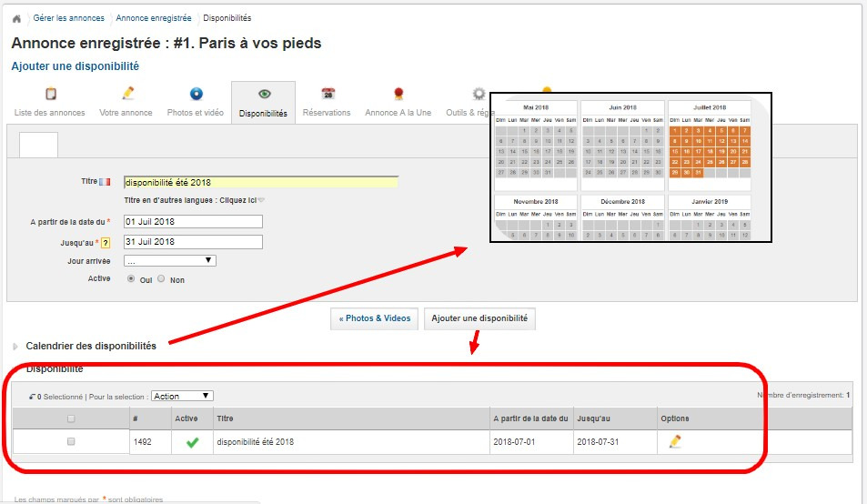Screen dimensions: 867x504
Task: Switch to the Disponibilités tab
Action: coord(263,103)
